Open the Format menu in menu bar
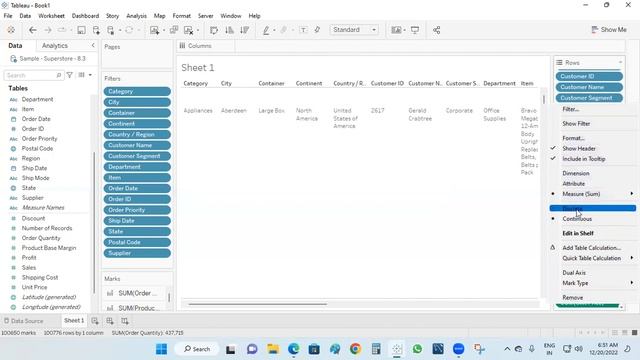 (182, 16)
